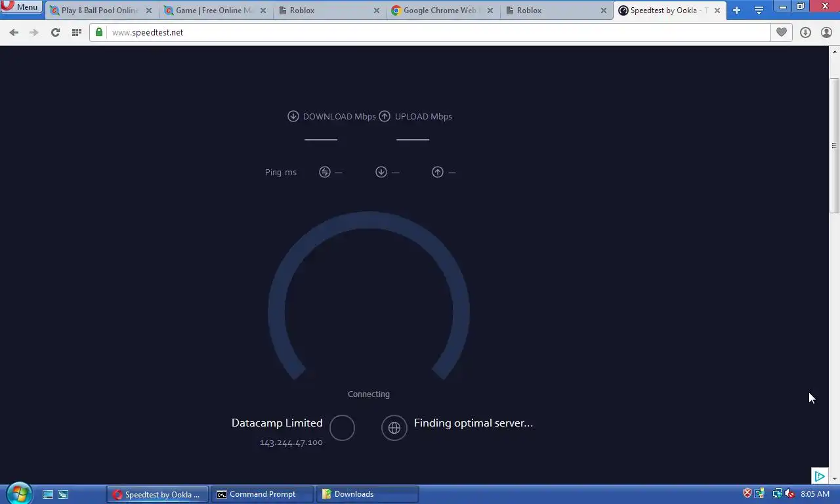
Task: Click the red shield security tray icon
Action: 747,493
